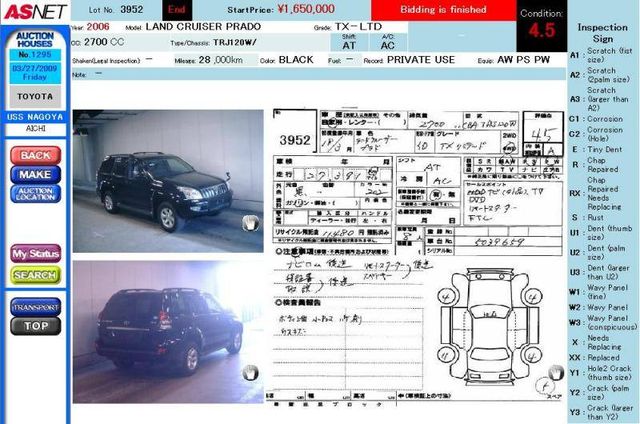Viewport: 640px width, 424px height.
Task: Click the Bidding is finished banner
Action: coord(443,10)
